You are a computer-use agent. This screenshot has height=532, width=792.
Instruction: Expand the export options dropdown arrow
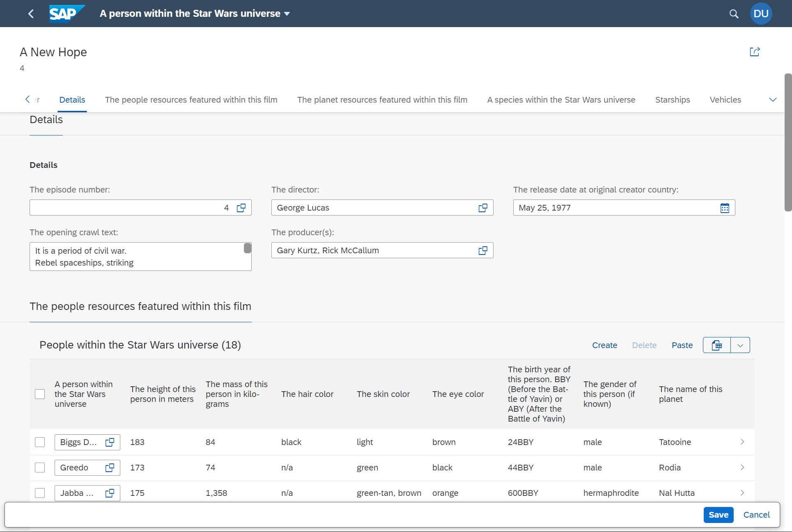click(740, 345)
